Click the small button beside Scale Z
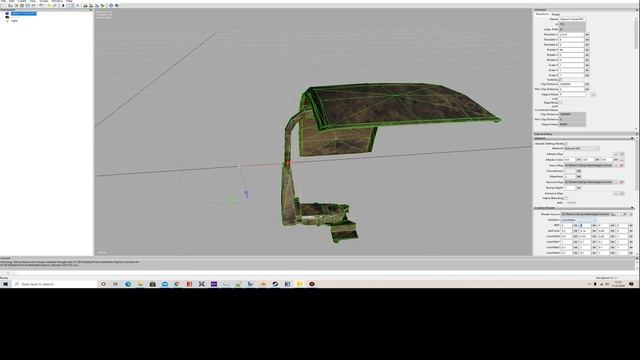 [587, 75]
